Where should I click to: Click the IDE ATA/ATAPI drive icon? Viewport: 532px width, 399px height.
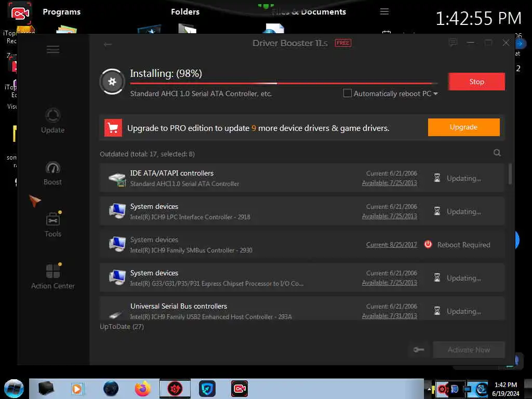117,179
